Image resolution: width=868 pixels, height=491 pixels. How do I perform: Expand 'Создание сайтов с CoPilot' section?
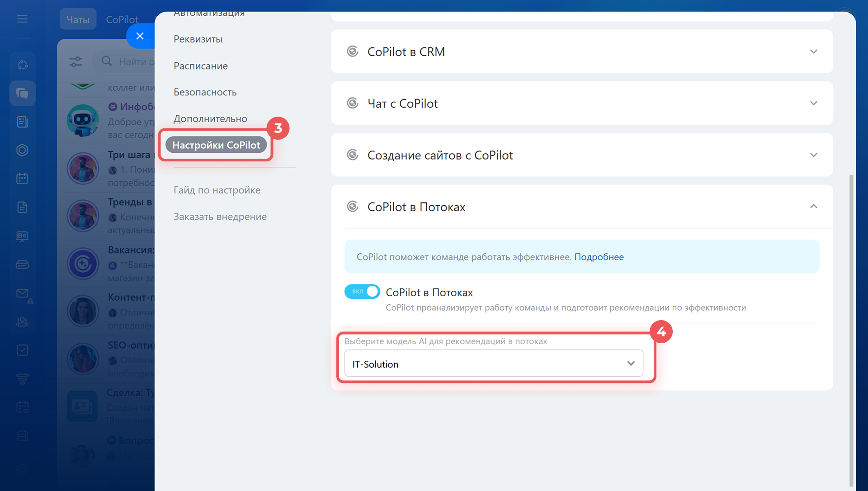tap(813, 155)
